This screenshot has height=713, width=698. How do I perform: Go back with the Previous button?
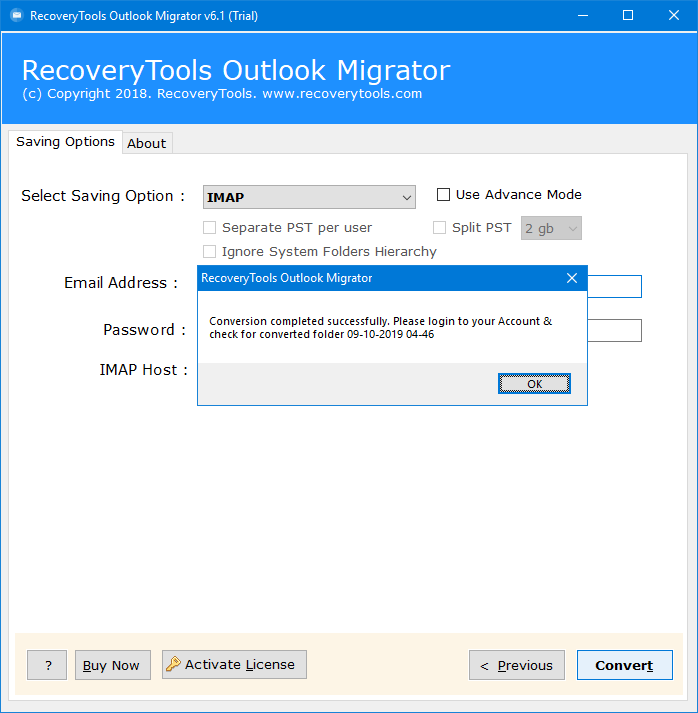click(x=517, y=665)
